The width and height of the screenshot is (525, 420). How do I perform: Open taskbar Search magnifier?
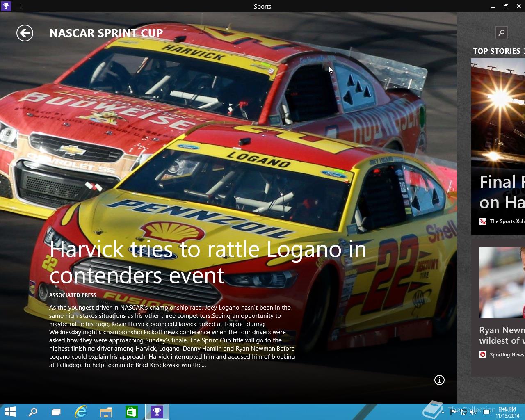33,412
